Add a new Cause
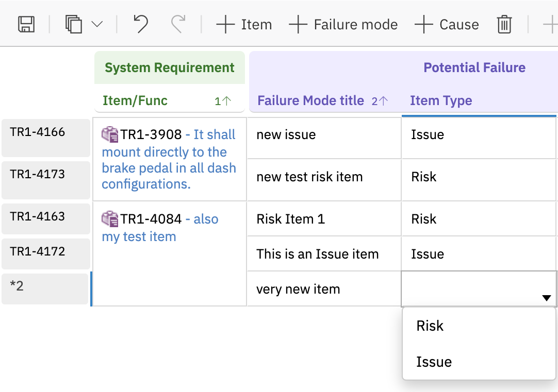This screenshot has height=392, width=558. point(447,24)
